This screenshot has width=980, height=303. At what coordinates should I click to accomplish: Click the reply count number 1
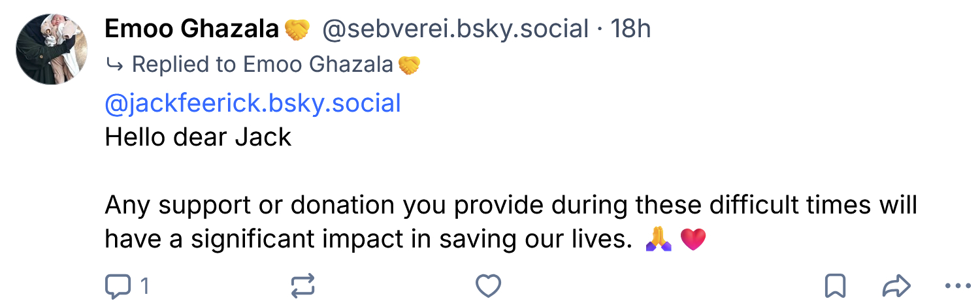click(x=145, y=285)
